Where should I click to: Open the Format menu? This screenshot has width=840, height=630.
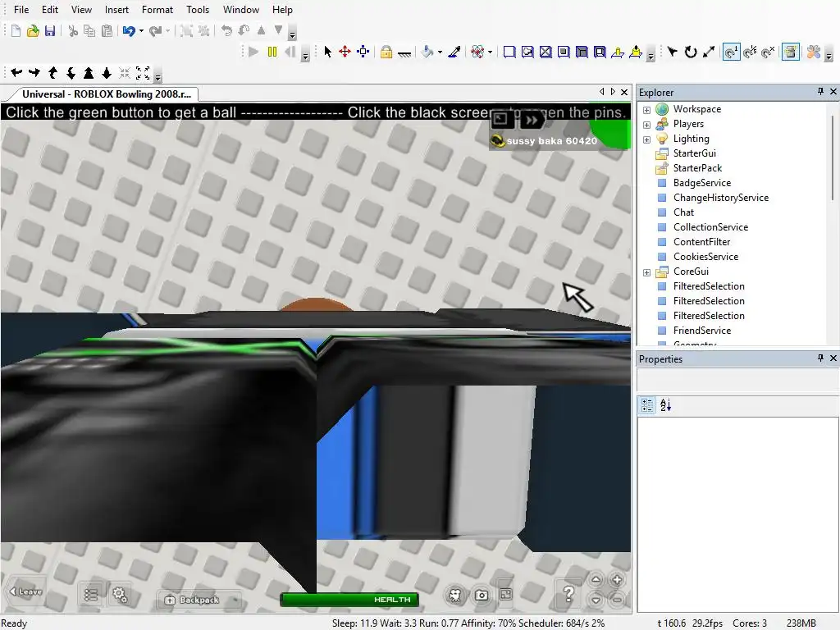click(x=157, y=10)
